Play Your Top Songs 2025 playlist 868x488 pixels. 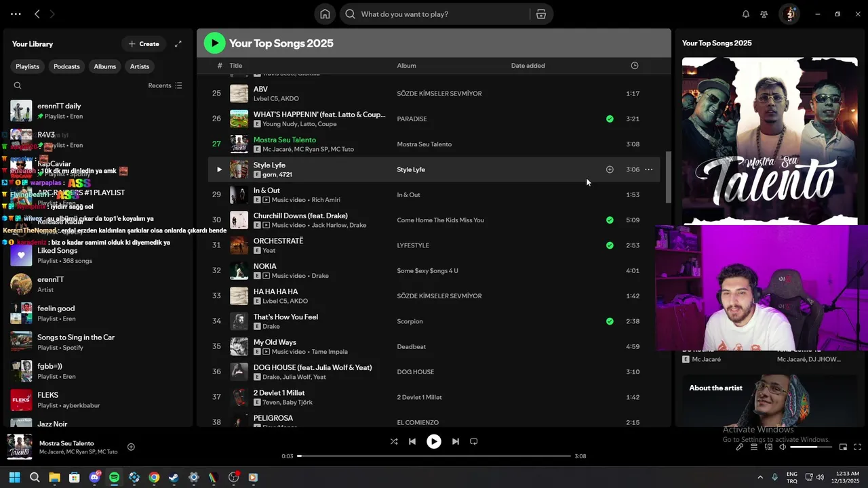click(215, 43)
